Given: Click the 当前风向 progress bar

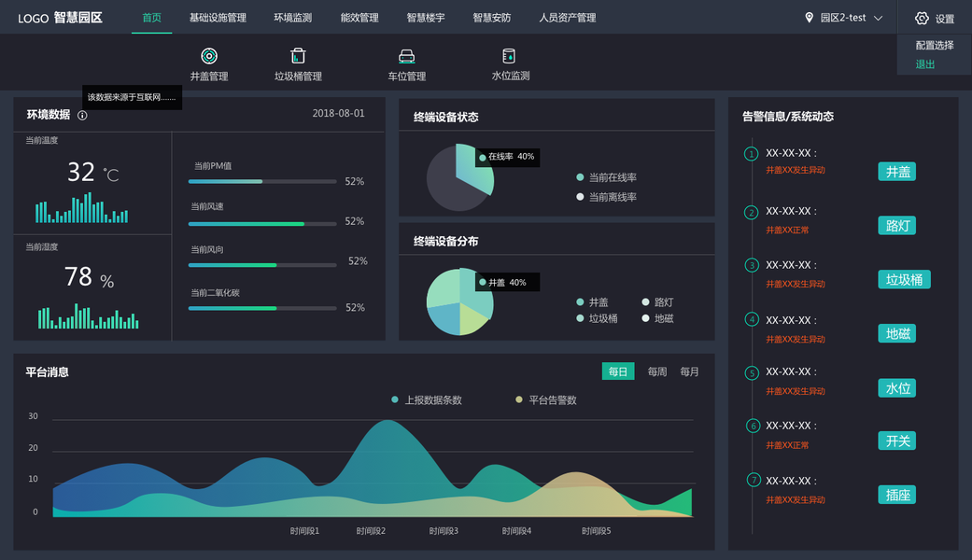Looking at the screenshot, I should pos(262,265).
